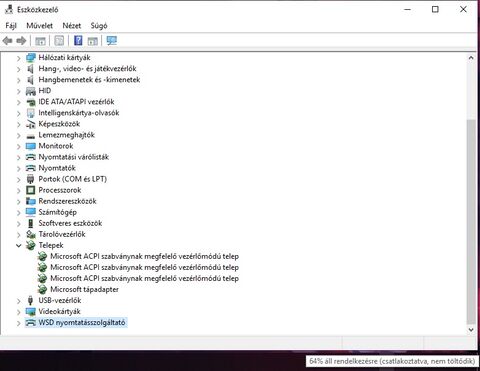Click the Properties toolbar icon

[59, 41]
